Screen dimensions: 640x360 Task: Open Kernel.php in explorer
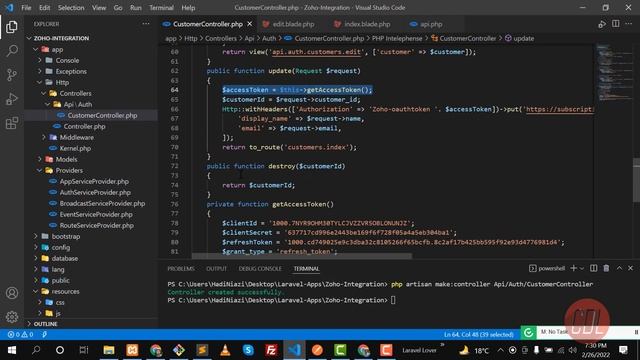(x=75, y=148)
